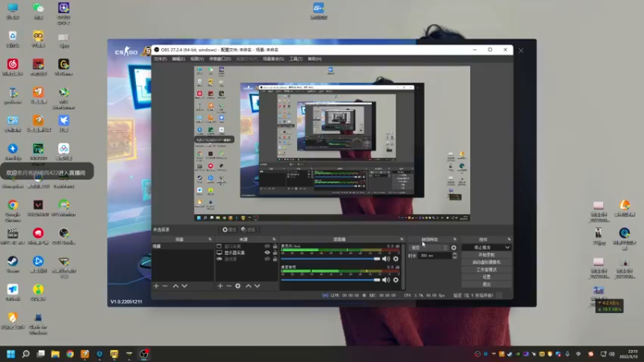
Task: Pop out the 来源 (Sources) dock
Action: [274, 239]
